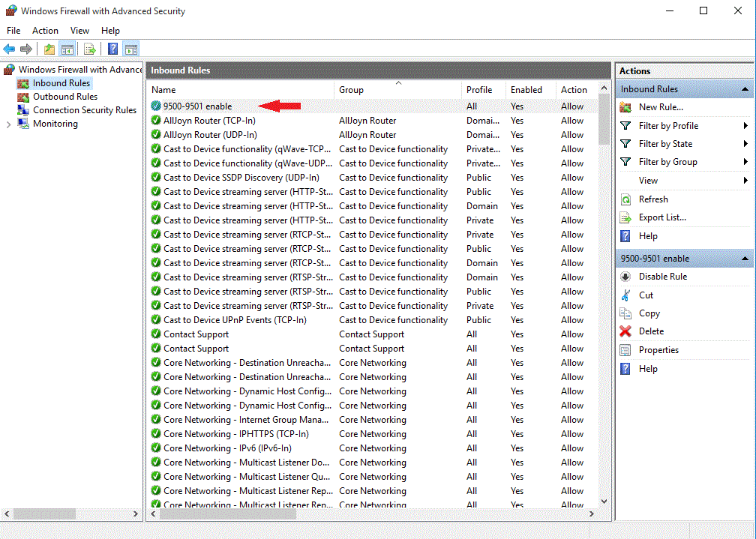Select the Outbound Rules tree node

pos(64,97)
